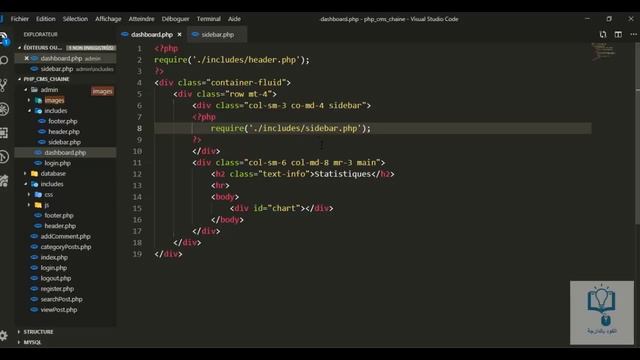Open login.php in the admin folder
Image resolution: width=640 pixels, height=360 pixels.
click(x=57, y=163)
